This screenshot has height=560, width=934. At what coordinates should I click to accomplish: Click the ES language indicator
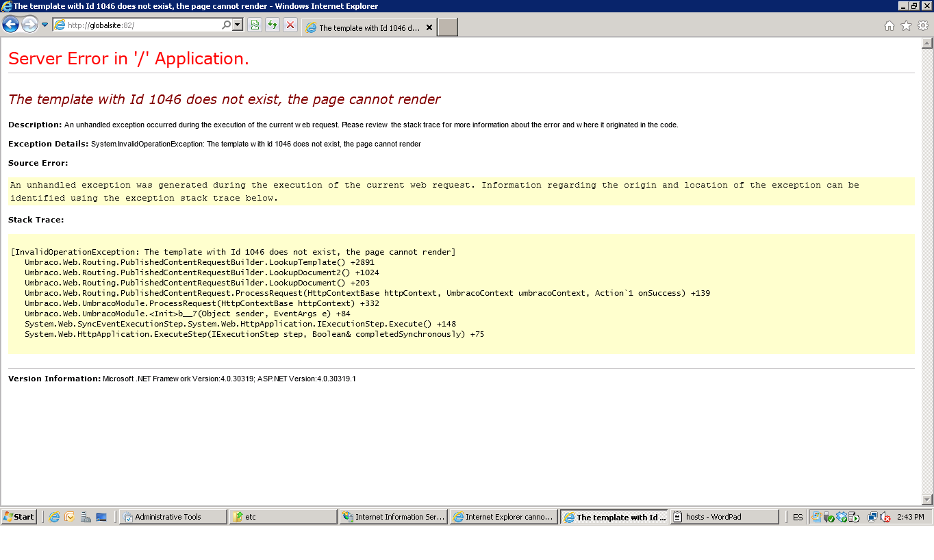click(x=798, y=518)
